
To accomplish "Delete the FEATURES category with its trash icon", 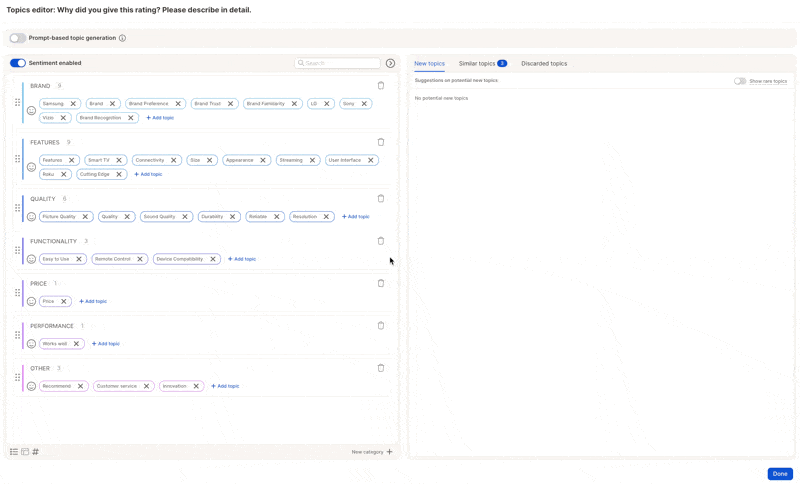I will pyautogui.click(x=381, y=142).
